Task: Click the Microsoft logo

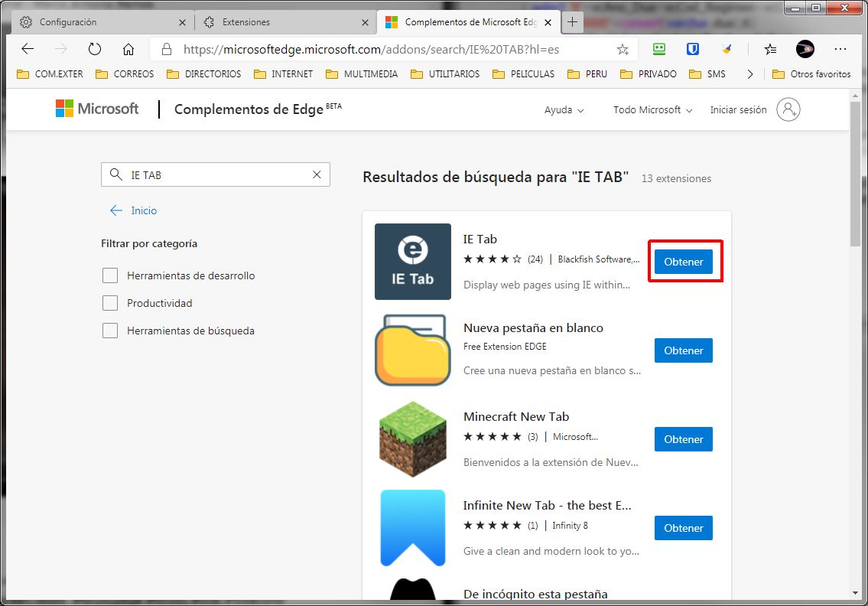Action: 97,109
